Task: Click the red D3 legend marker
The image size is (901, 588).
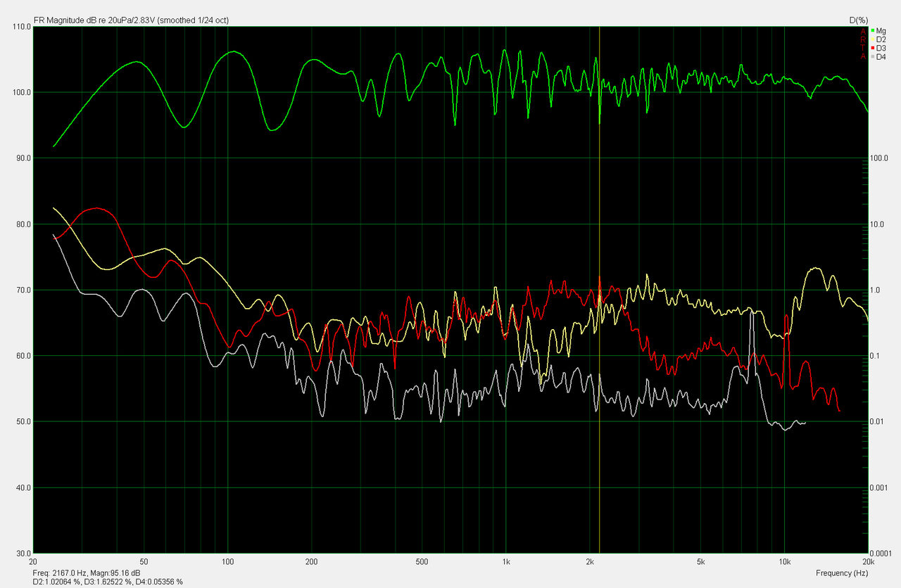Action: tap(873, 48)
